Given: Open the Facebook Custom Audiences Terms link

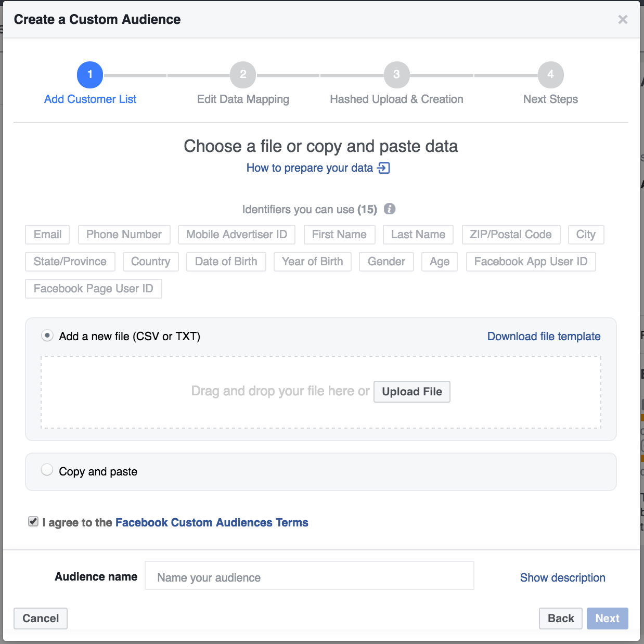Looking at the screenshot, I should pyautogui.click(x=212, y=522).
